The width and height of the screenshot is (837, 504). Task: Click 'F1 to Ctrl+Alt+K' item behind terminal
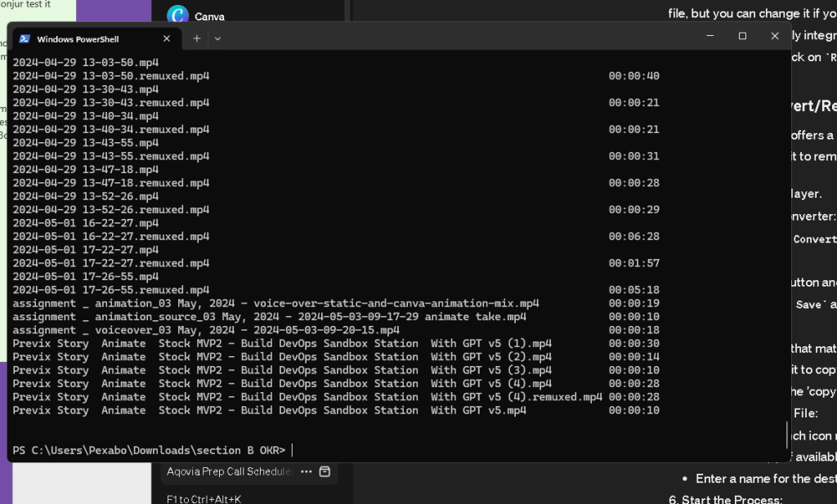tap(204, 499)
